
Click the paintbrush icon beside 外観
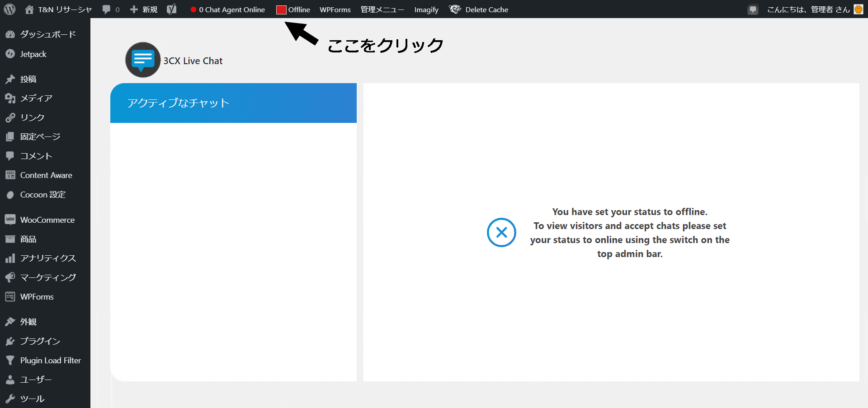pos(10,322)
